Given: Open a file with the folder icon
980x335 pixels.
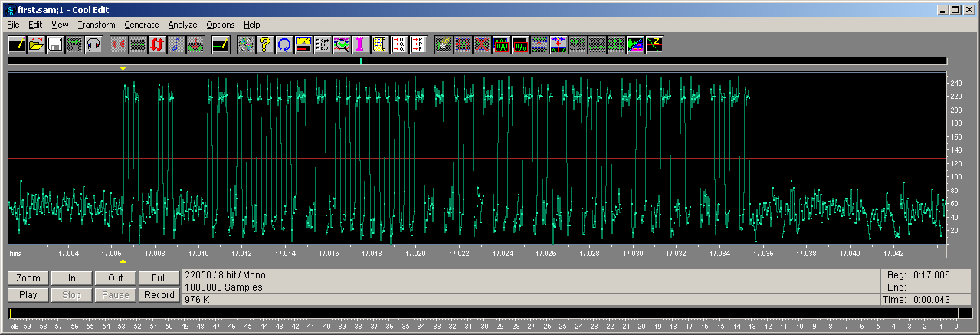Looking at the screenshot, I should pyautogui.click(x=36, y=44).
